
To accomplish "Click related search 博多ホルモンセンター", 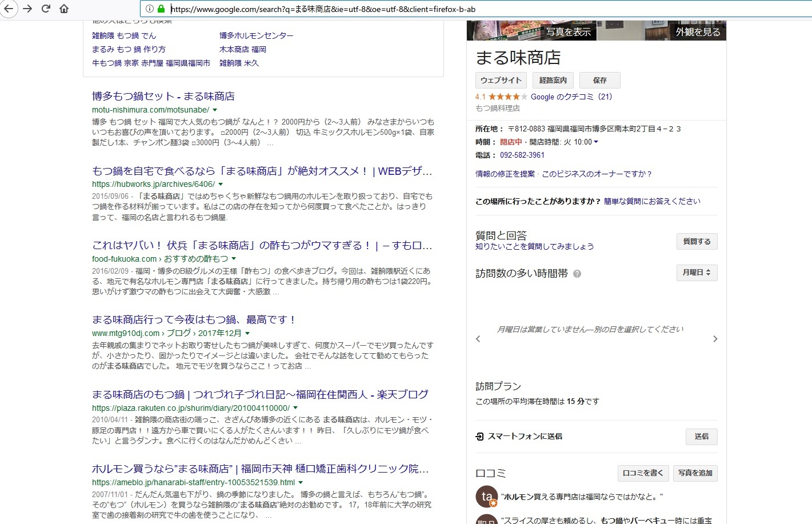I will (257, 35).
